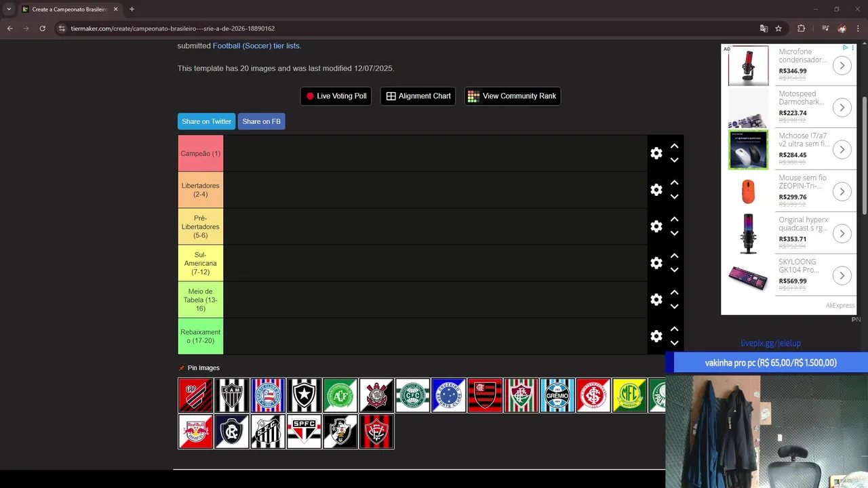Click the Campeão (1) tier label
Viewport: 868px width, 488px height.
click(201, 153)
